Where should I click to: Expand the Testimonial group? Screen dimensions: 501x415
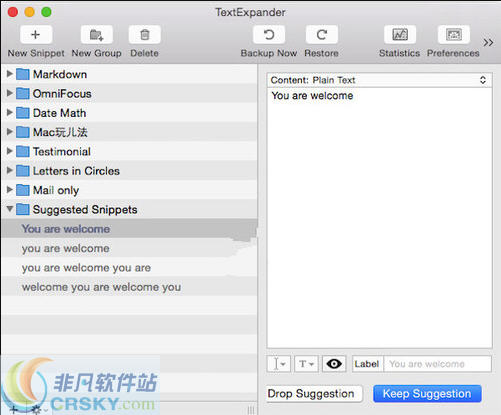[x=10, y=151]
